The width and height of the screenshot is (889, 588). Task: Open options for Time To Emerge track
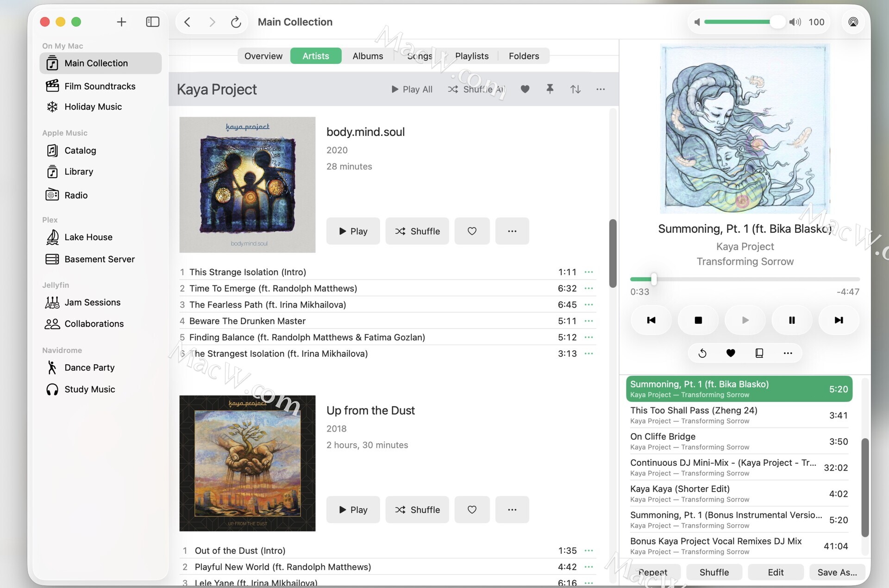click(588, 288)
